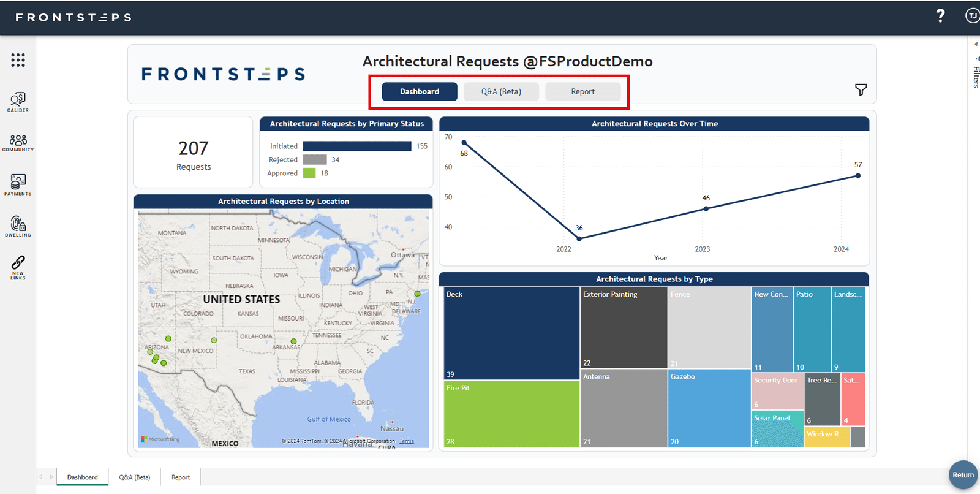
Task: Switch to the Report page tab at the bottom
Action: point(181,477)
